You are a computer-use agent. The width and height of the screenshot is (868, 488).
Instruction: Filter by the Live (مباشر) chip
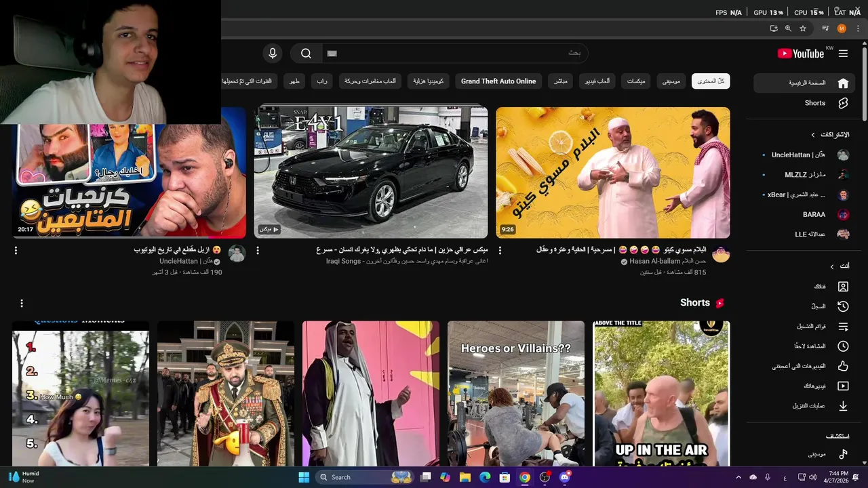pos(560,81)
